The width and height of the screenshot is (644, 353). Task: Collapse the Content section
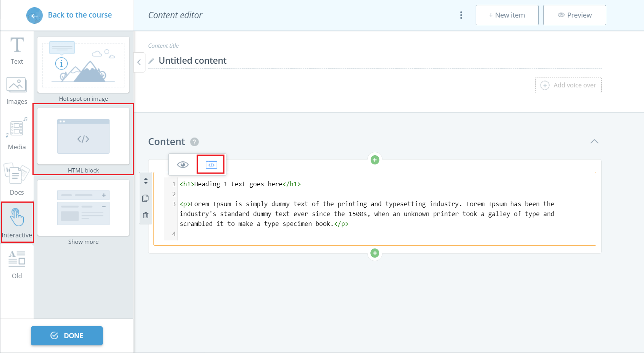click(x=594, y=142)
